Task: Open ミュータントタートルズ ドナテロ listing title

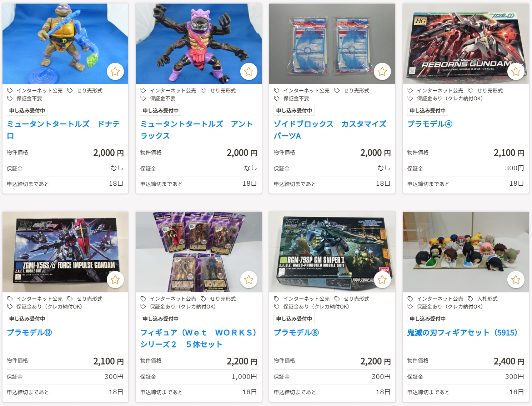Action: [63, 130]
